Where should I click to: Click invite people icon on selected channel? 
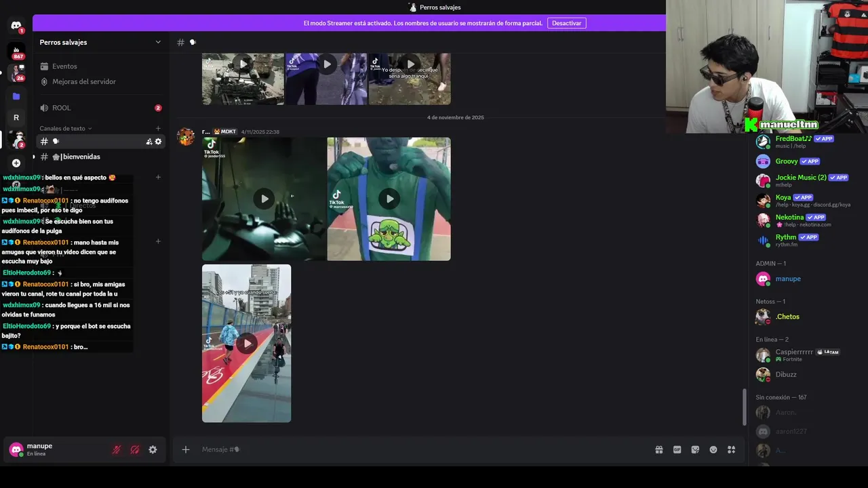click(x=149, y=142)
